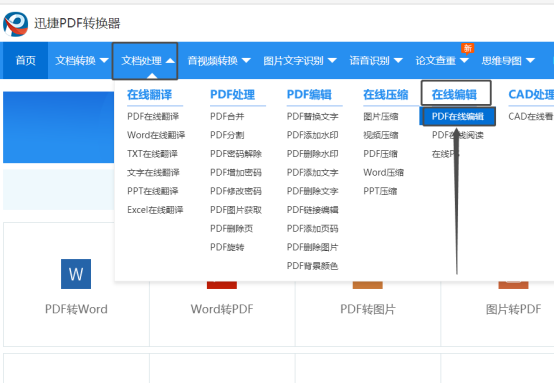554x384 pixels.
Task: Open the PDF转Word conversion card
Action: point(76,285)
